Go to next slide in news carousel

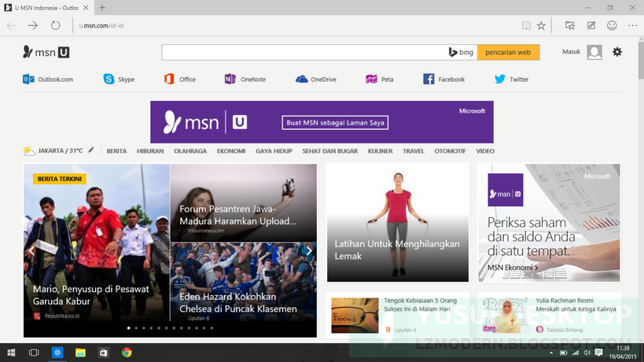pos(309,251)
